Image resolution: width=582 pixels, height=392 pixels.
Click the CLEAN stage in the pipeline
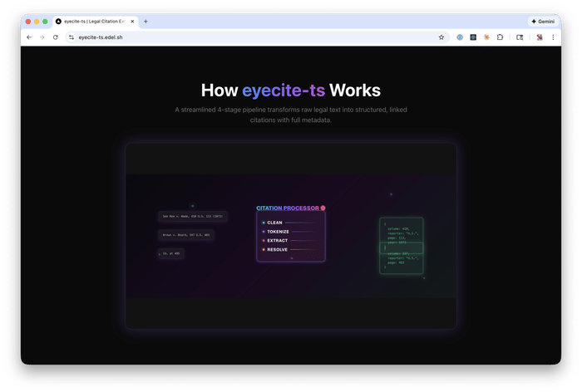click(275, 223)
